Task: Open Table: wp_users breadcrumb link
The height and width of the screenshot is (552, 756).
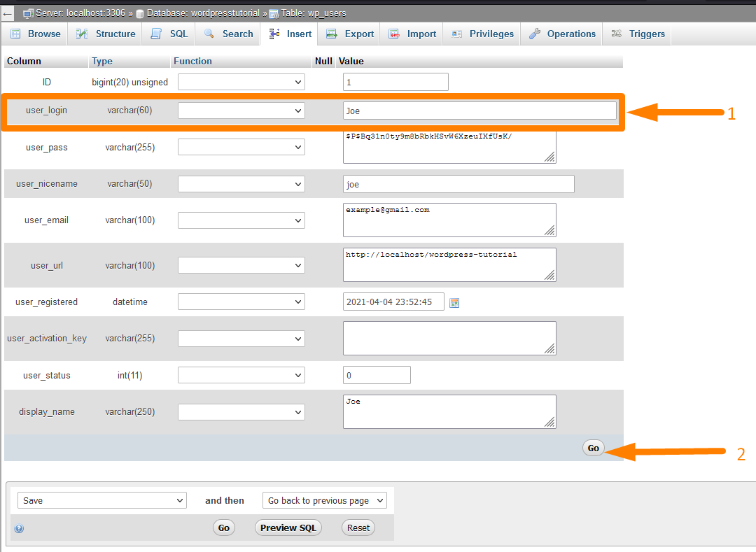Action: coord(314,13)
